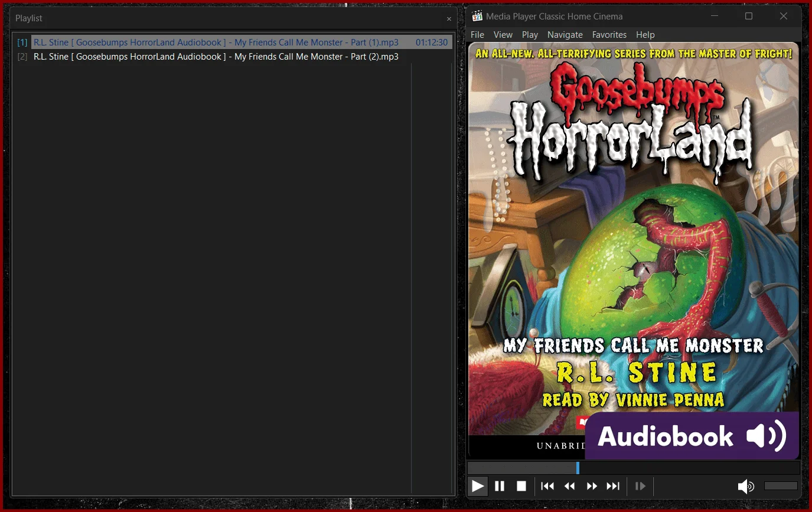Click the Media Player Classic Home Cinema title

[554, 17]
